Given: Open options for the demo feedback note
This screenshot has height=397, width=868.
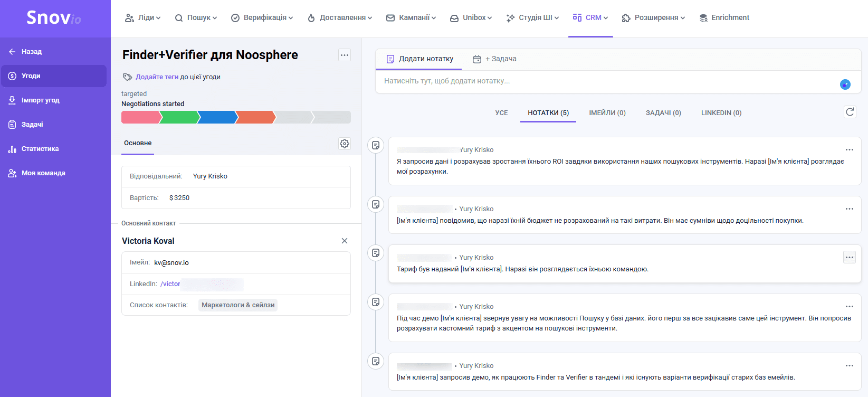Looking at the screenshot, I should [850, 307].
